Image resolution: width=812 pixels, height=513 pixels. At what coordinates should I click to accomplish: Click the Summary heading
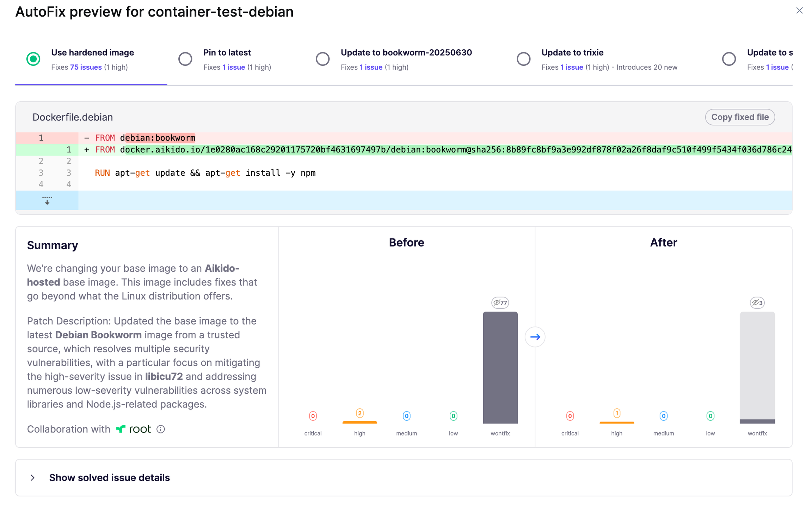[x=53, y=245]
